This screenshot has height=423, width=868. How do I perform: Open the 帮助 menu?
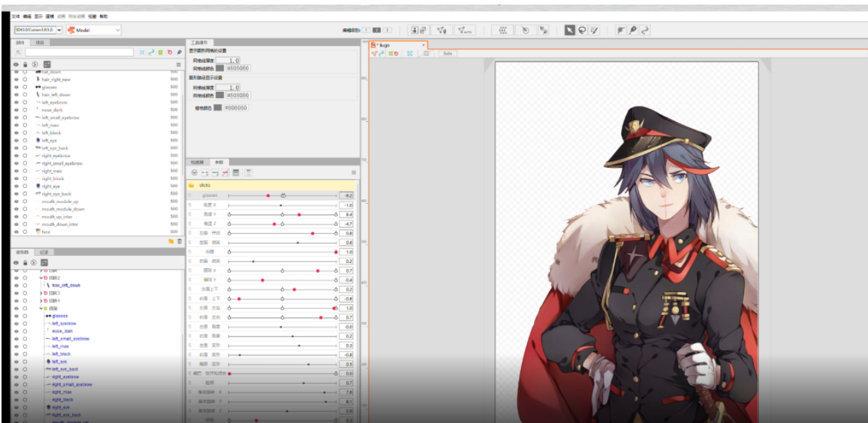coord(104,17)
